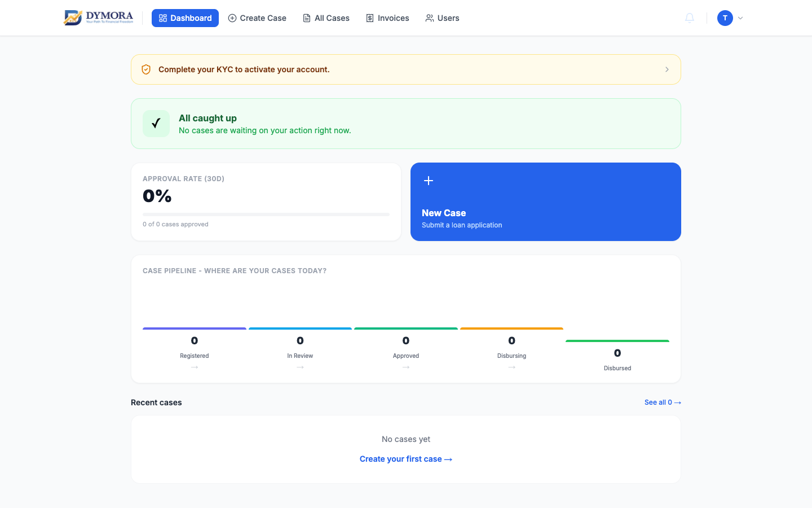Click the New Case card button
The height and width of the screenshot is (508, 812).
(546, 202)
